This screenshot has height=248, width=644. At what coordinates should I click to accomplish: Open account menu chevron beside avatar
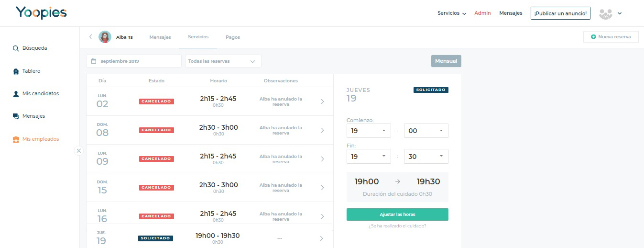click(620, 13)
